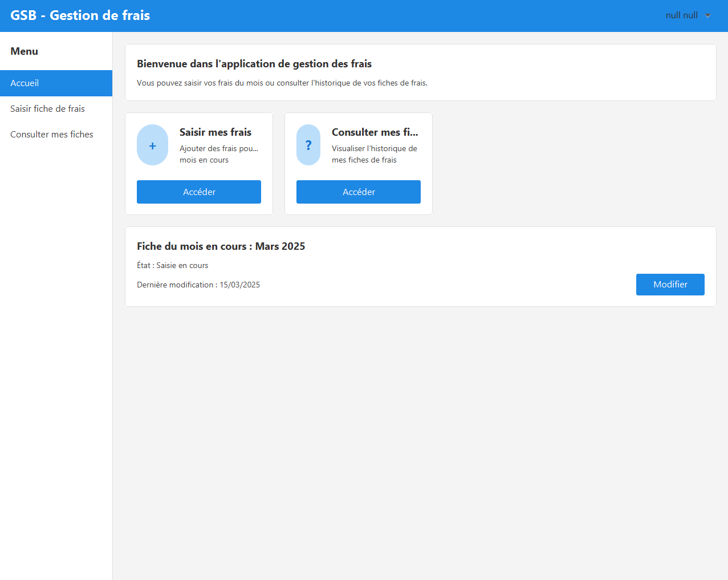Image resolution: width=728 pixels, height=580 pixels.
Task: Click the Visualiser l'historique description text
Action: coord(374,154)
